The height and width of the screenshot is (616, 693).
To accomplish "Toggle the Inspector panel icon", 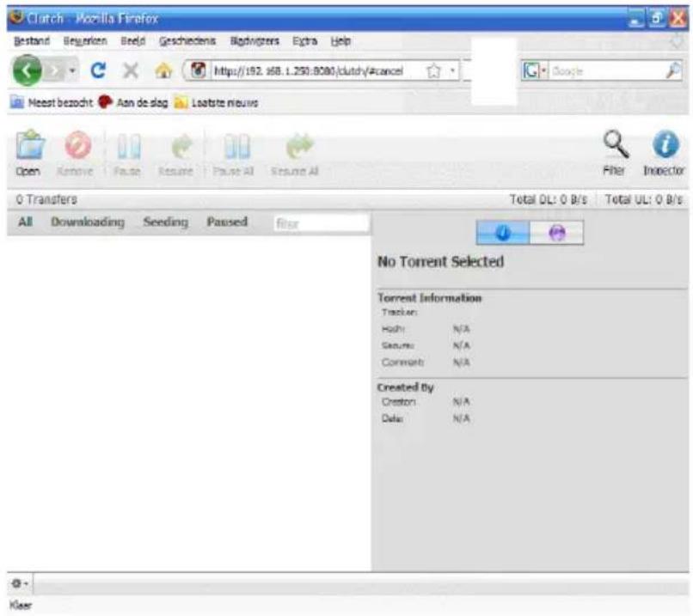I will 665,144.
